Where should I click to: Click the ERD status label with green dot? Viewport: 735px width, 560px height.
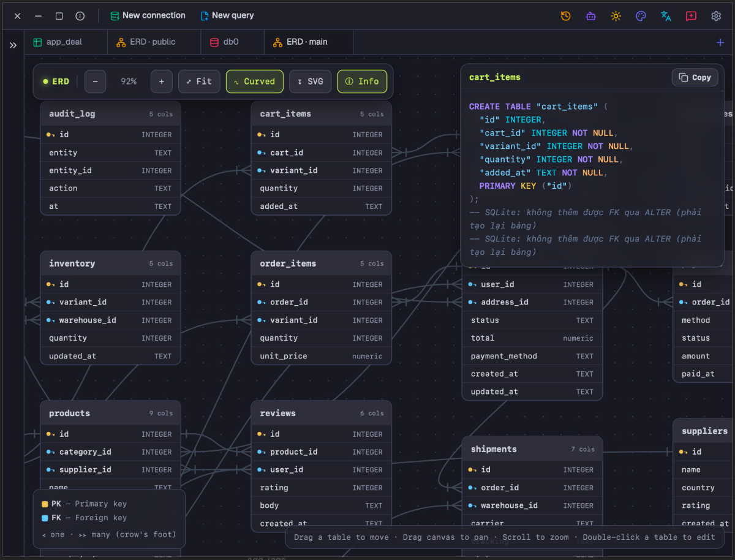click(x=56, y=81)
